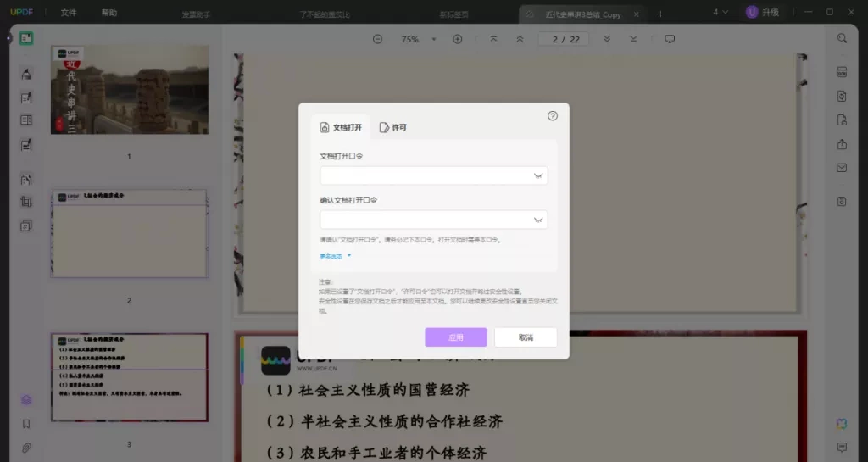Jump to first page arrow
Image resolution: width=868 pixels, height=462 pixels.
click(493, 39)
